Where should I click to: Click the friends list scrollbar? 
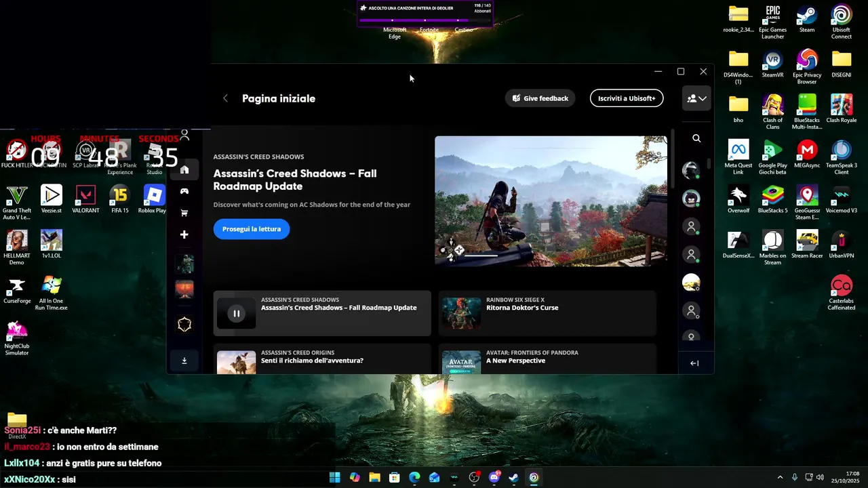click(709, 163)
